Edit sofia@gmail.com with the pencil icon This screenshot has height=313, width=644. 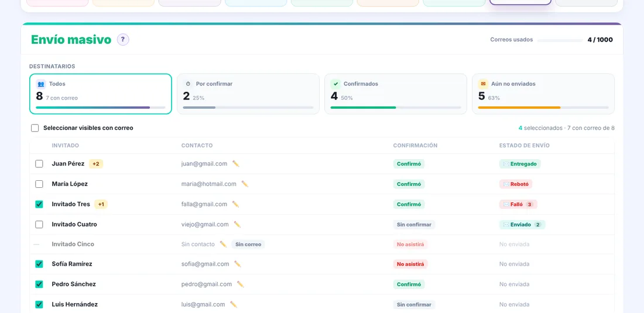pyautogui.click(x=237, y=264)
